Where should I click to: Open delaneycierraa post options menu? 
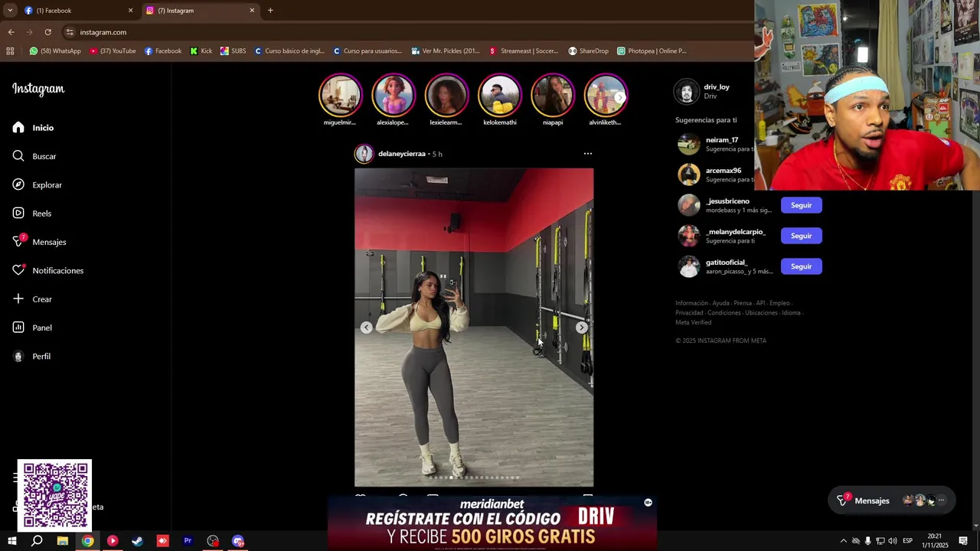pyautogui.click(x=588, y=154)
